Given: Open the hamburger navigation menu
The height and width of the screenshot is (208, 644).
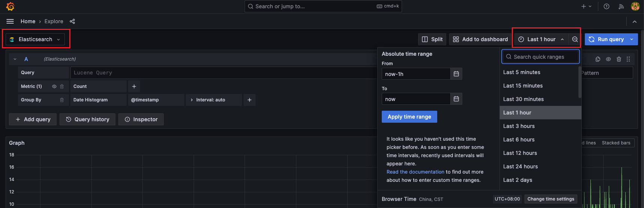Looking at the screenshot, I should point(10,21).
